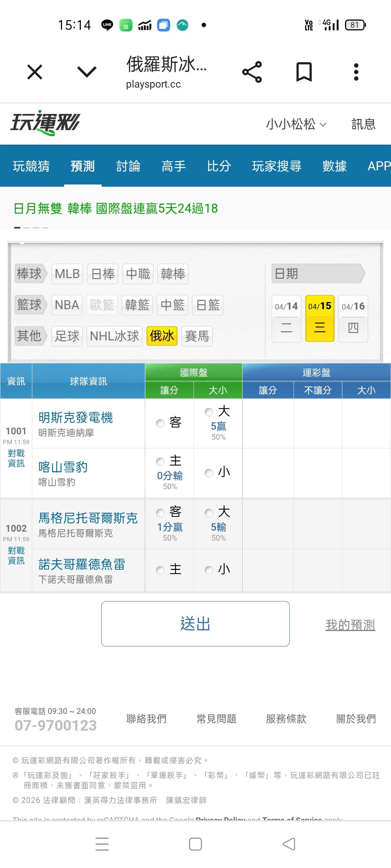Image resolution: width=391 pixels, height=868 pixels.
Task: Go to 高手 nav tab
Action: pyautogui.click(x=173, y=166)
